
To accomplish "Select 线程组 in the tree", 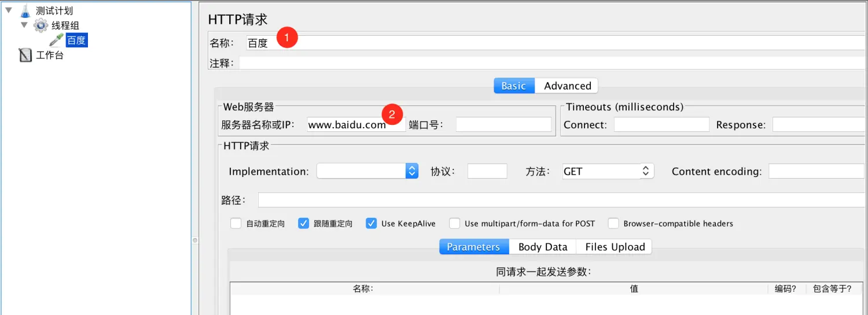I will [x=65, y=25].
